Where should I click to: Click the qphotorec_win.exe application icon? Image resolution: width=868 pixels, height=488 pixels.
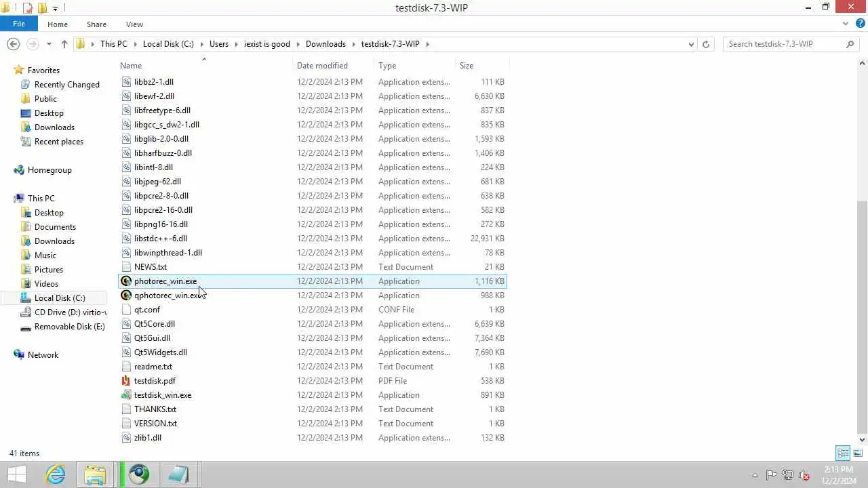[x=126, y=296]
